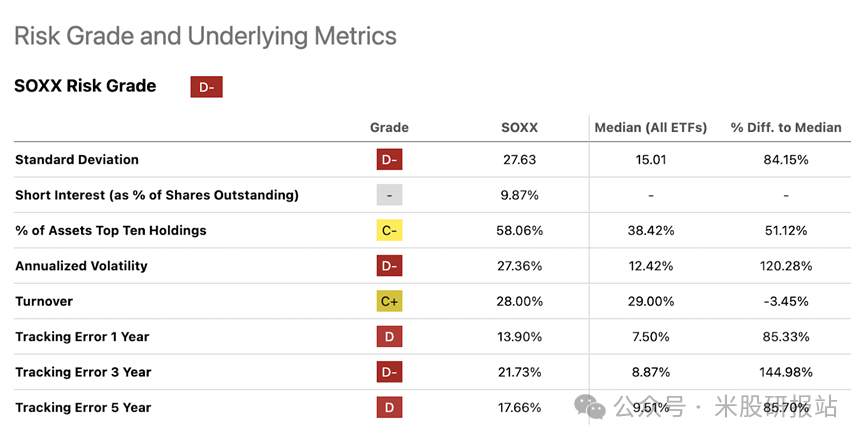Select the Standard Deviation row label
The height and width of the screenshot is (441, 865).
[x=77, y=160]
